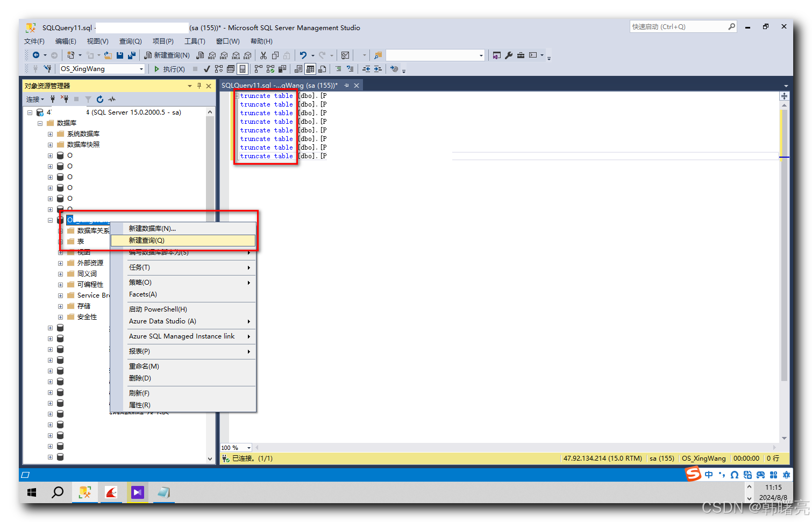Image resolution: width=812 pixels, height=522 pixels.
Task: Expand the 可编程性 folder
Action: [61, 285]
